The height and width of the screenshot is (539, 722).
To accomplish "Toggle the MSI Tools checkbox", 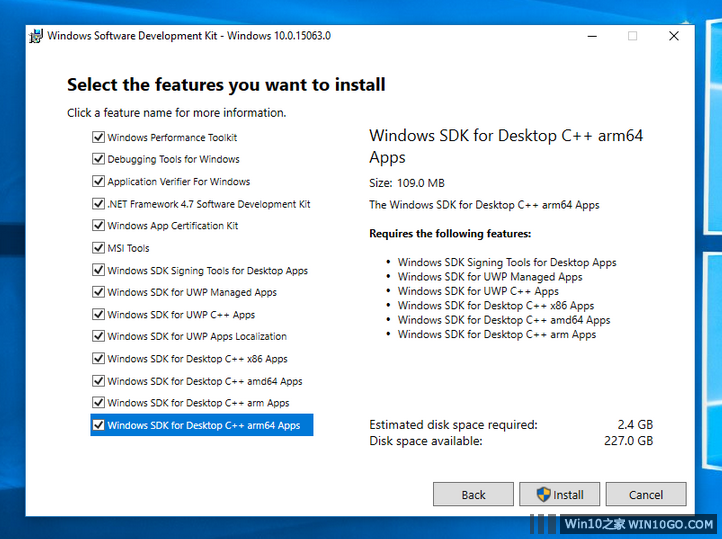I will tap(98, 248).
